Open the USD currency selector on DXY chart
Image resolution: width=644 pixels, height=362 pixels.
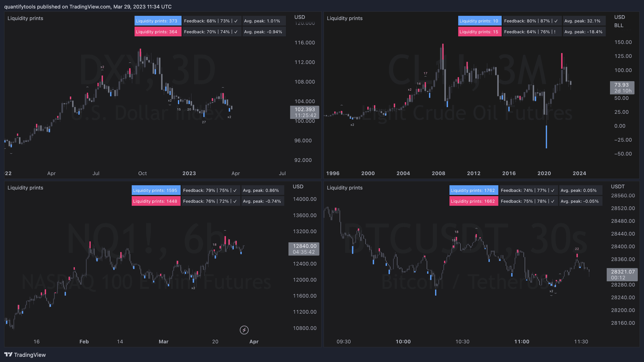coord(300,17)
